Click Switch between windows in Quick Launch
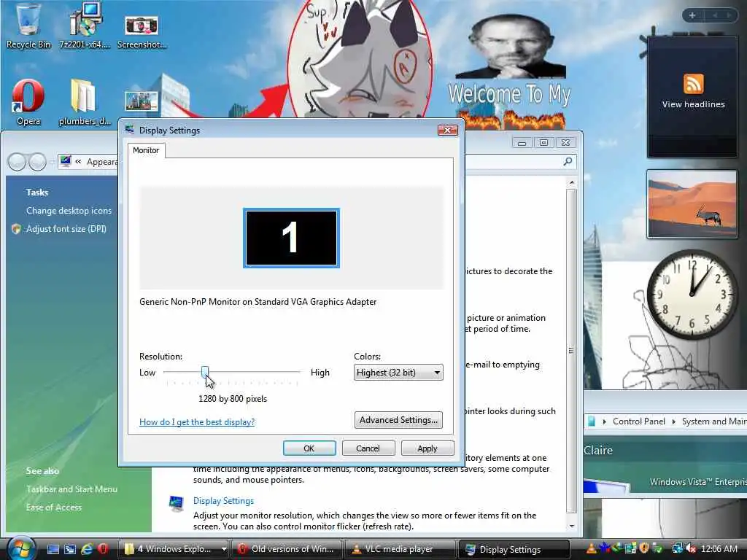The image size is (747, 560). pos(69,549)
